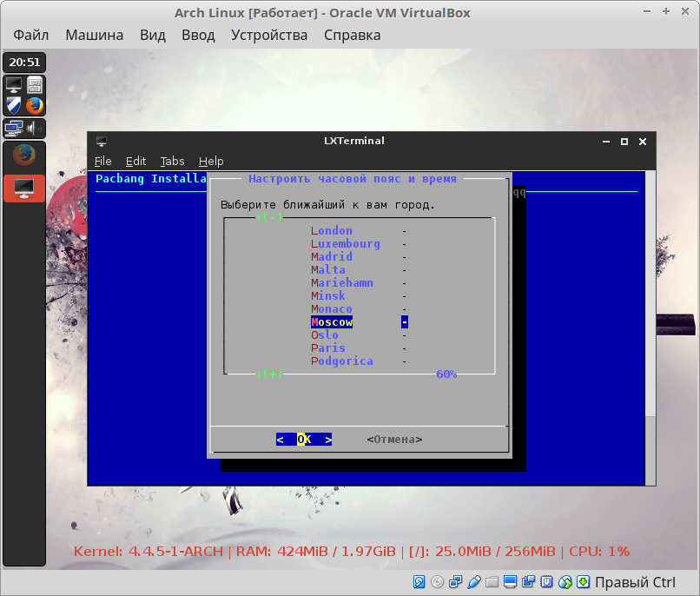Open the Машина menu in VirtualBox
This screenshot has height=596, width=700.
(x=94, y=36)
